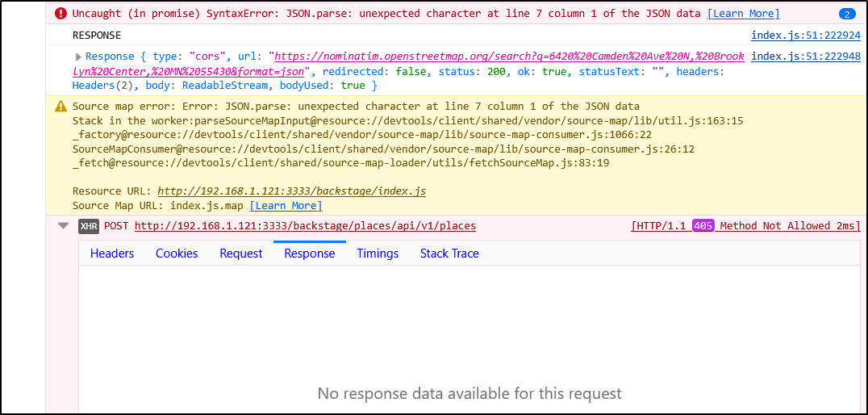Open the nominatim.openstreetmap.org search URL
This screenshot has height=415, width=868.
click(408, 64)
